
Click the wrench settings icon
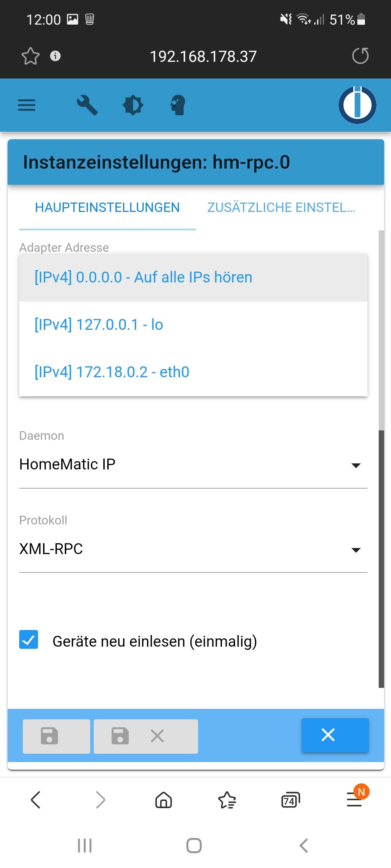[87, 105]
